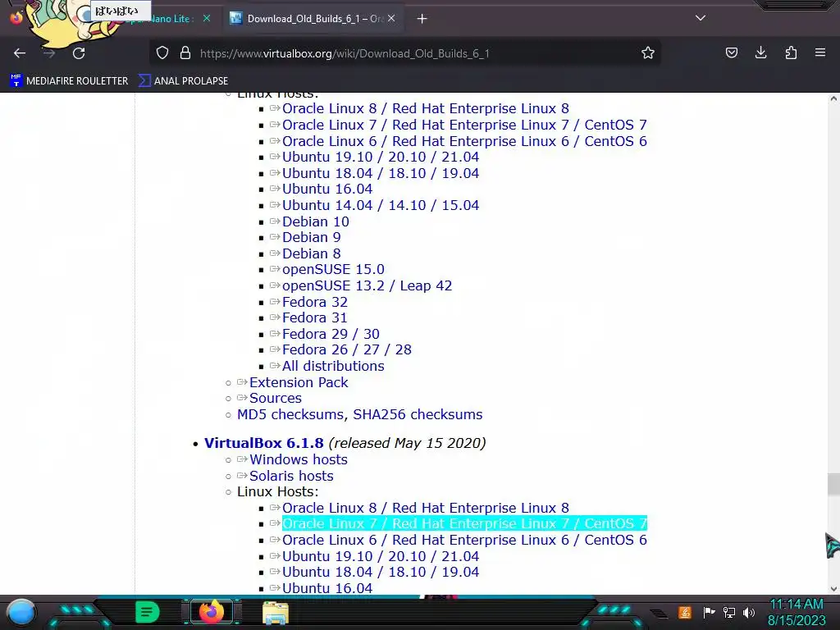Screen dimensions: 840x630
Task: Bookmark this page with the star icon
Action: tap(648, 53)
